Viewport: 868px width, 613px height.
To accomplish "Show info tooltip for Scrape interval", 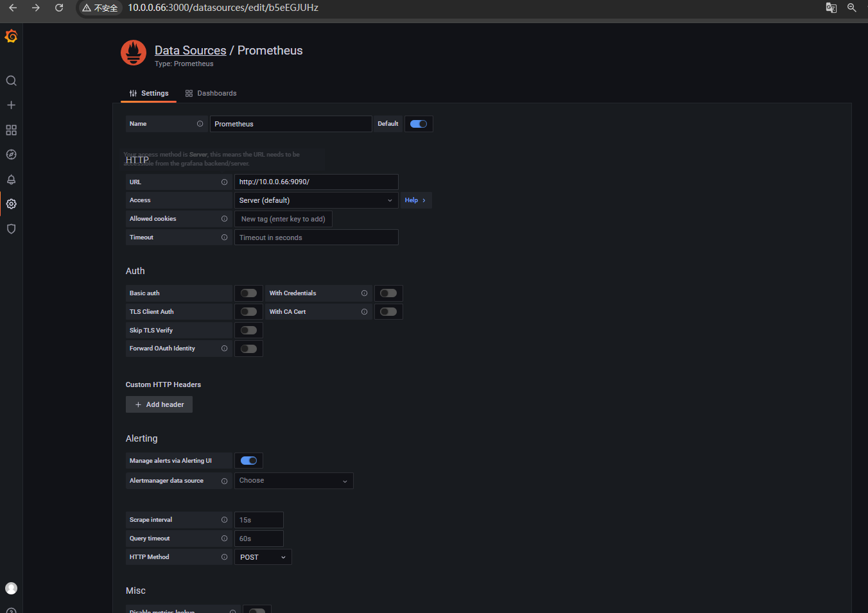I will coord(224,520).
